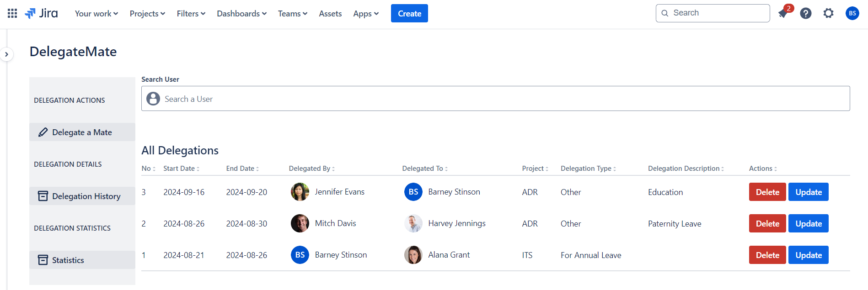Click the archive icon beside Statistics
The height and width of the screenshot is (290, 868).
click(43, 260)
